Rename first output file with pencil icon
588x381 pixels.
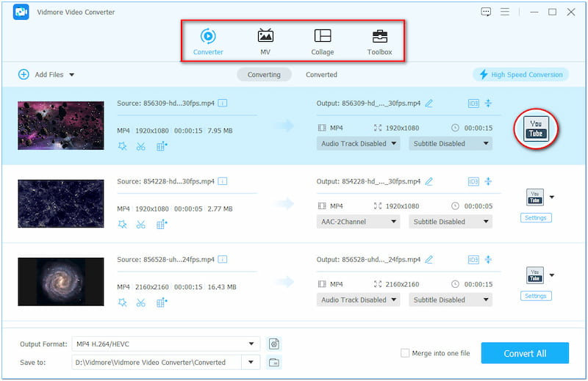tap(429, 104)
